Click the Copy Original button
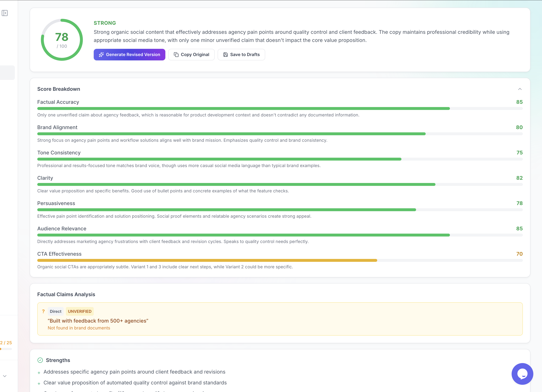Viewport: 542px width, 392px height. (x=191, y=55)
